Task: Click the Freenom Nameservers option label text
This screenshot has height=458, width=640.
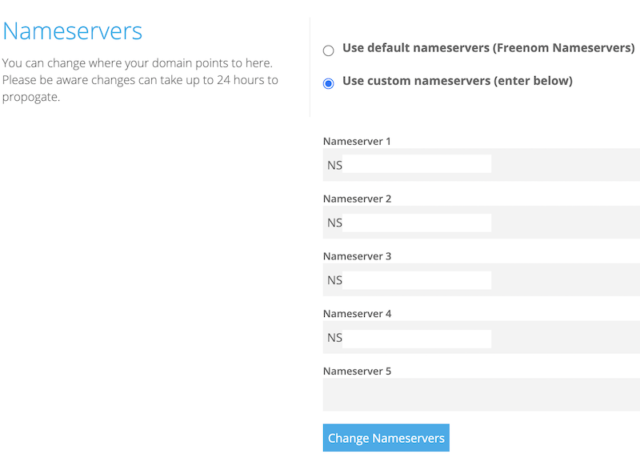Action: tap(488, 48)
